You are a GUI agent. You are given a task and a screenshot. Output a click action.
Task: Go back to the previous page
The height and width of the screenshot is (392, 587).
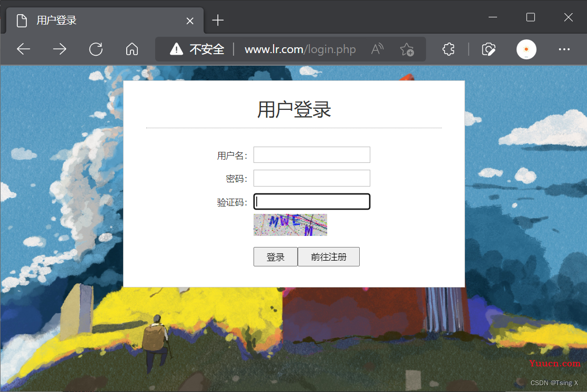[x=23, y=49]
